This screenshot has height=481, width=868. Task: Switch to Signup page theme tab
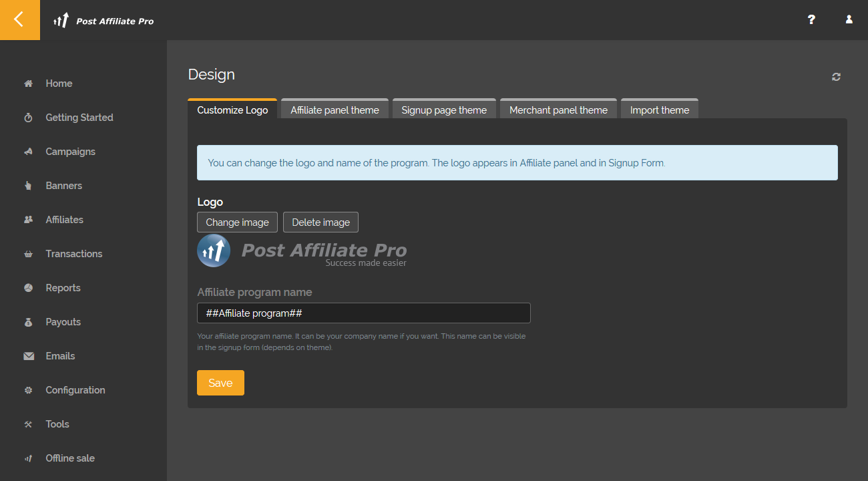pyautogui.click(x=444, y=110)
